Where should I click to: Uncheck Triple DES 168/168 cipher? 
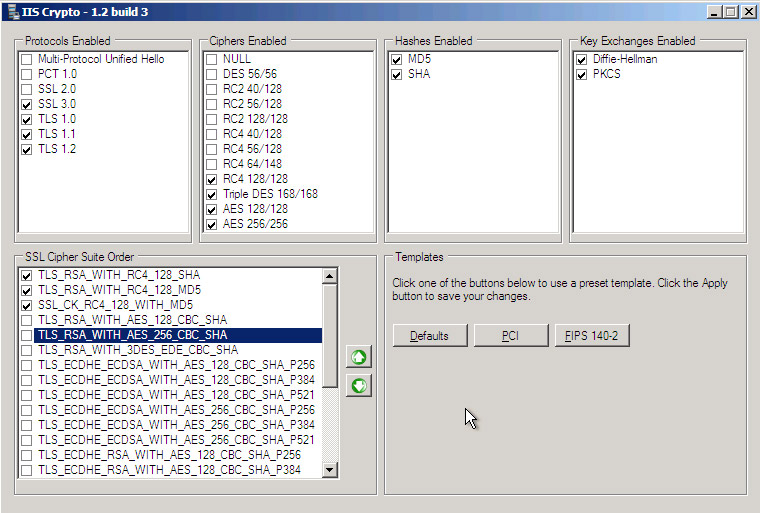tap(211, 194)
